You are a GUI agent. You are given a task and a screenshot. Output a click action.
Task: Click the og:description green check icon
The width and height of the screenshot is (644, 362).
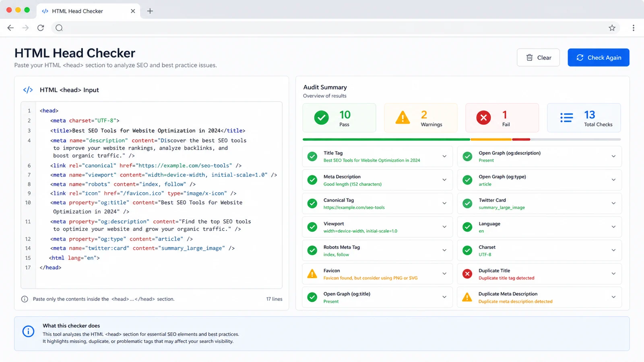click(x=467, y=156)
